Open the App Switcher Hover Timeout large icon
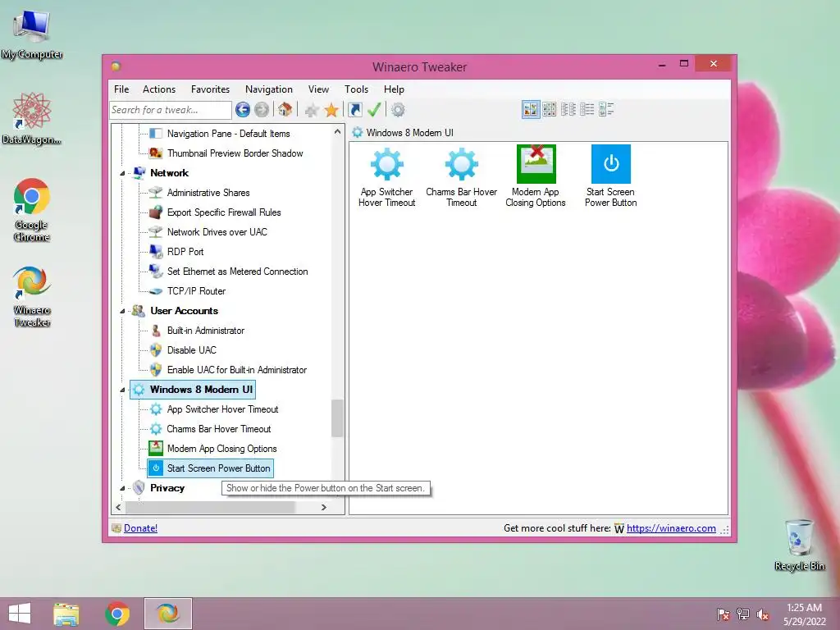This screenshot has width=840, height=630. pyautogui.click(x=387, y=177)
